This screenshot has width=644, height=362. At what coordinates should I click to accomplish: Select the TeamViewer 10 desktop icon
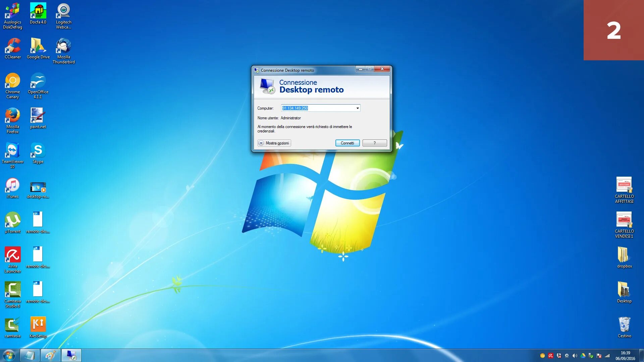13,155
